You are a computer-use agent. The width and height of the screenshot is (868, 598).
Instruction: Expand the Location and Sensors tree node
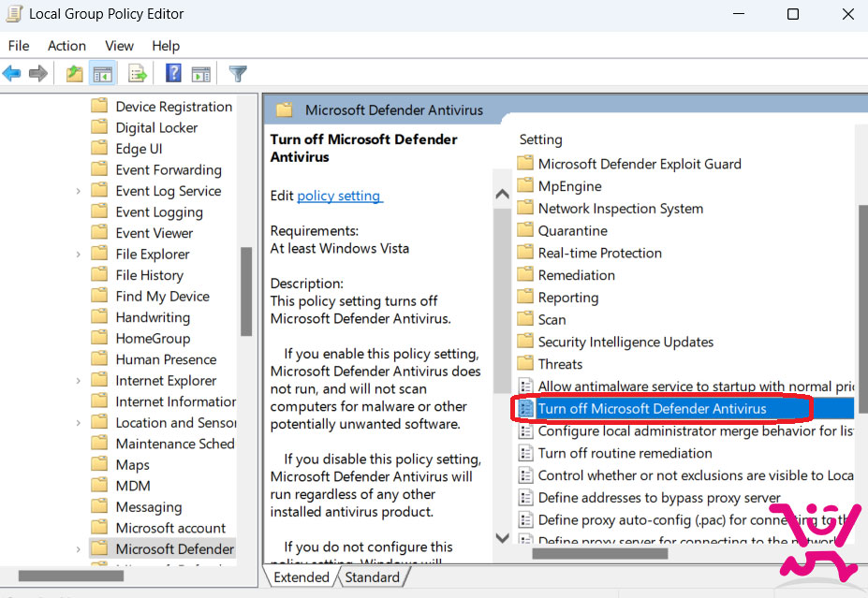coord(78,423)
